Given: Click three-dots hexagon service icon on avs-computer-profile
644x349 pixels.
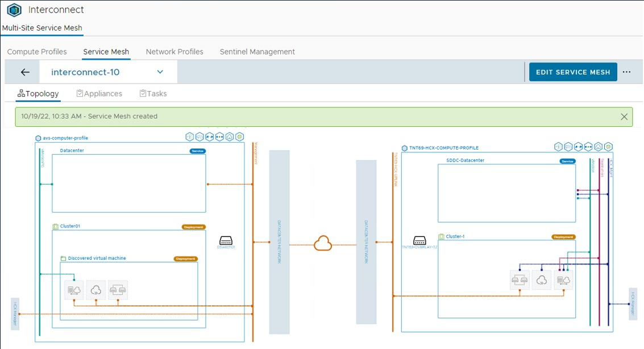Looking at the screenshot, I should click(x=220, y=137).
